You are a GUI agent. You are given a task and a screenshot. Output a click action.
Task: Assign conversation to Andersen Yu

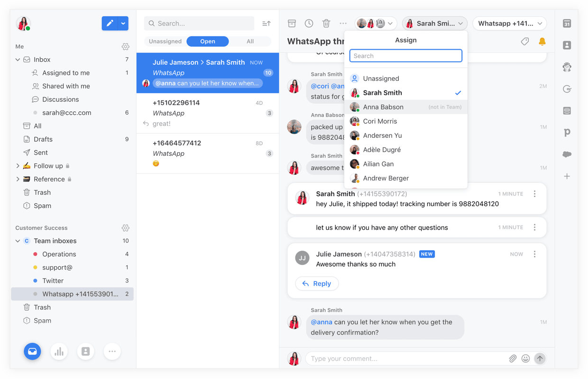(406, 135)
